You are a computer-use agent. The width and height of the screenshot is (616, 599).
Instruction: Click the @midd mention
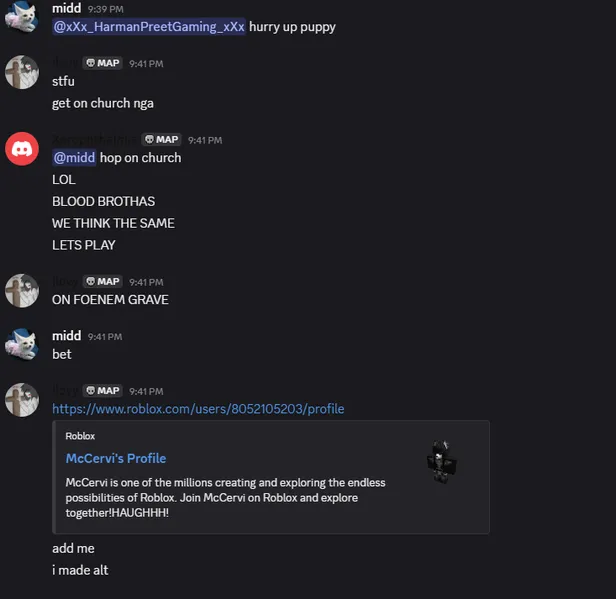point(74,158)
